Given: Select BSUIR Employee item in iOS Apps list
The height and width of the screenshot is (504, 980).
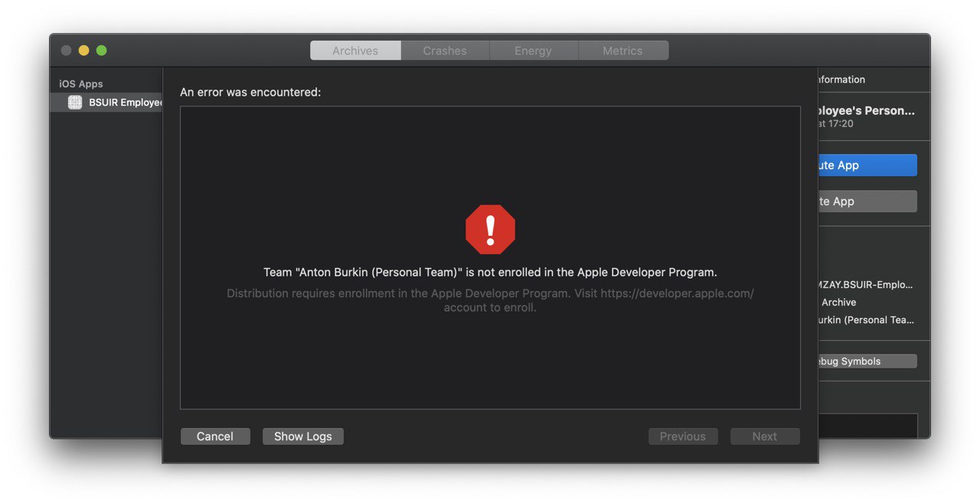Looking at the screenshot, I should [x=106, y=103].
